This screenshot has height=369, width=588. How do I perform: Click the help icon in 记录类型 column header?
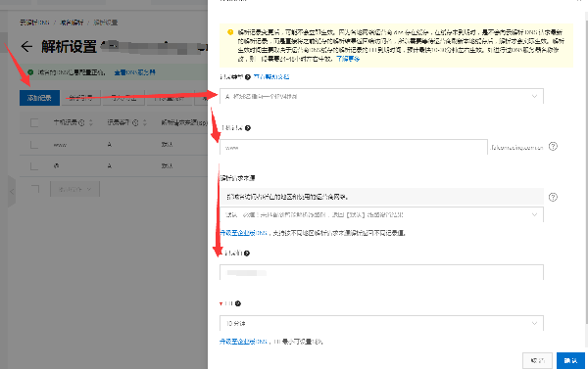136,122
